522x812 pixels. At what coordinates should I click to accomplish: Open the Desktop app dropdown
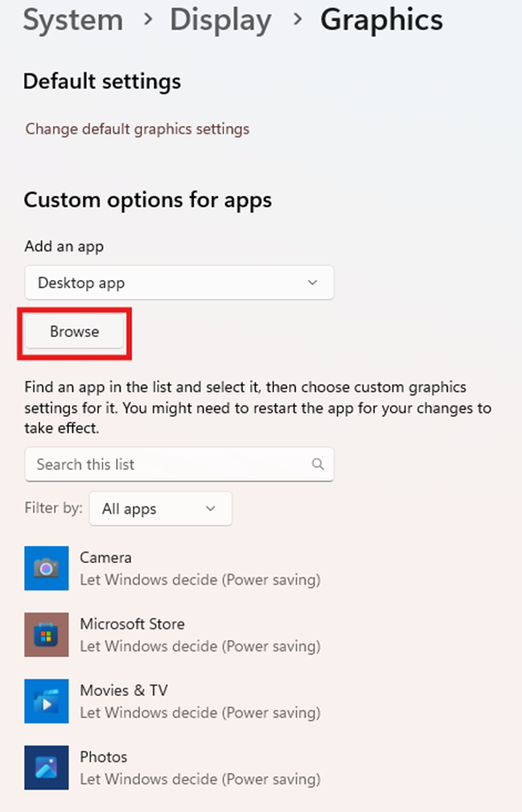[x=179, y=283]
